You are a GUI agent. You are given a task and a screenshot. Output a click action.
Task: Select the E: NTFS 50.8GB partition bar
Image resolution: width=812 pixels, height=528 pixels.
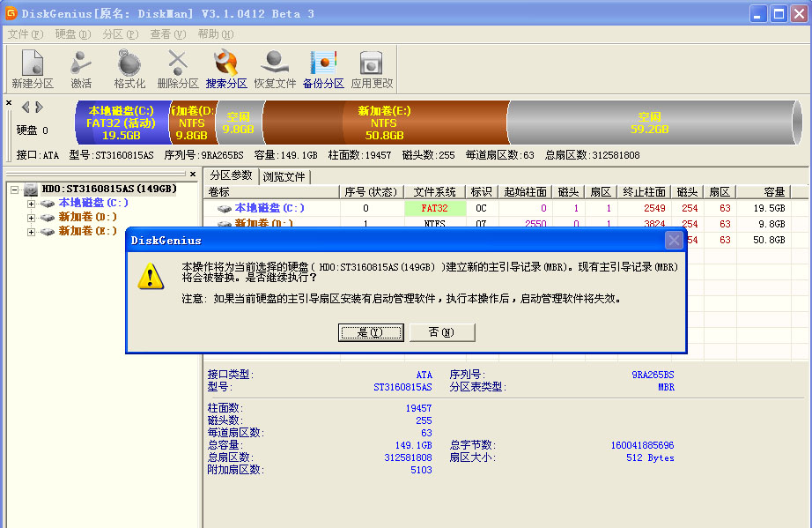pos(384,123)
